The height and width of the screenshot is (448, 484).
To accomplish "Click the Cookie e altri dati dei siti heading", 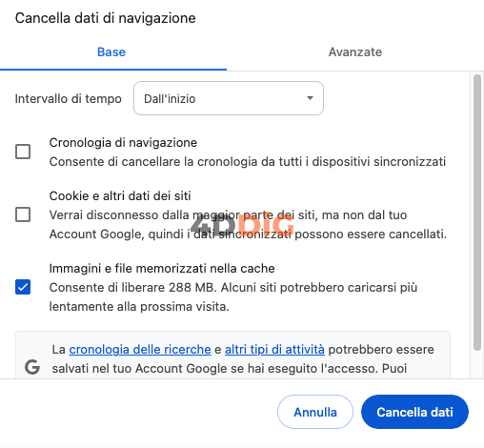I will coord(120,196).
